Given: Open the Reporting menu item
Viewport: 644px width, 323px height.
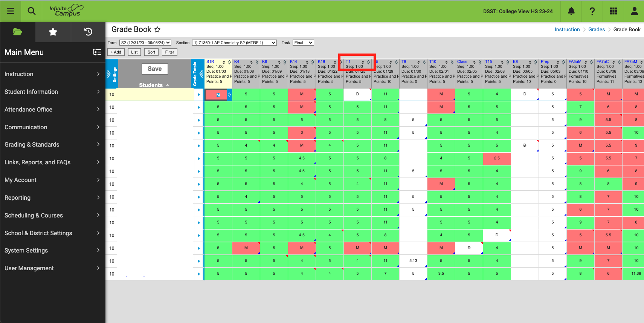Looking at the screenshot, I should 53,197.
